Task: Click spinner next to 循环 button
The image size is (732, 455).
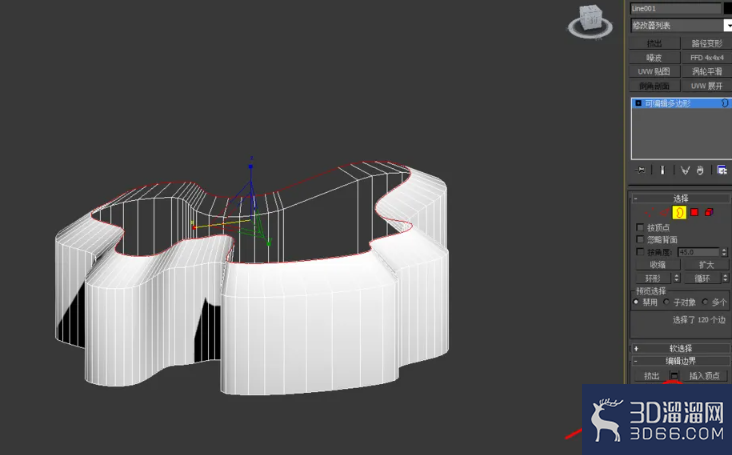Action: click(725, 278)
